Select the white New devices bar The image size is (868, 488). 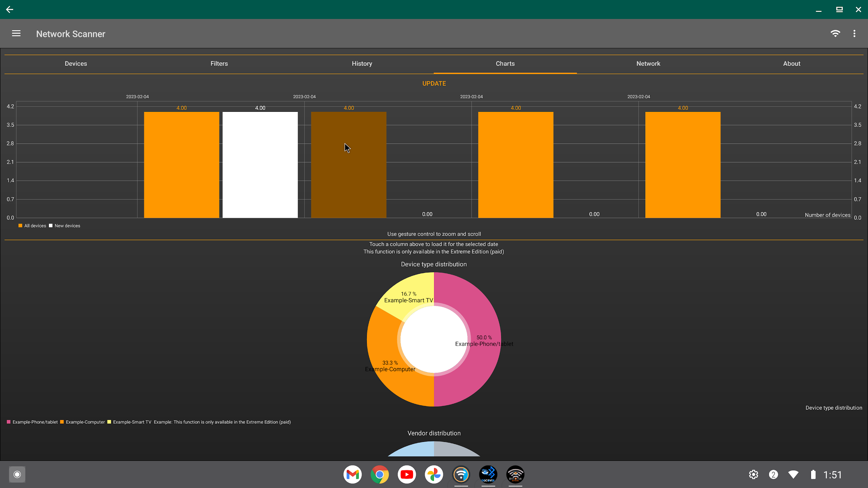pyautogui.click(x=260, y=165)
